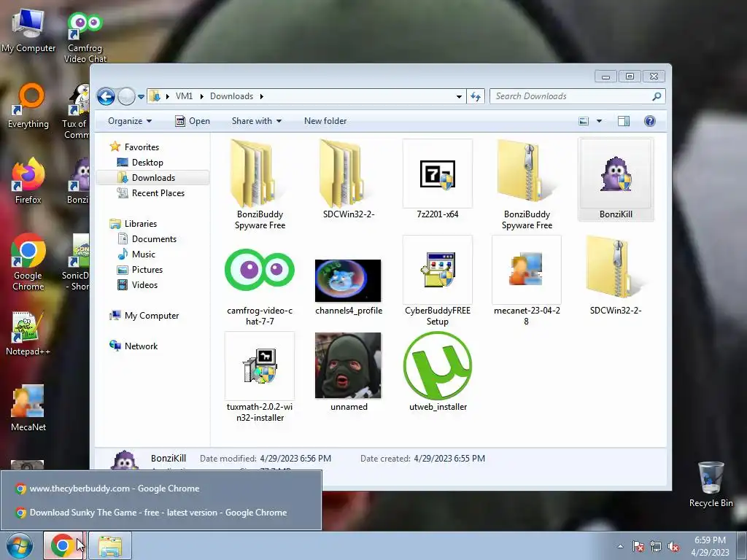This screenshot has height=560, width=747.
Task: Select the 7z2201-x64 installer file
Action: 438,179
